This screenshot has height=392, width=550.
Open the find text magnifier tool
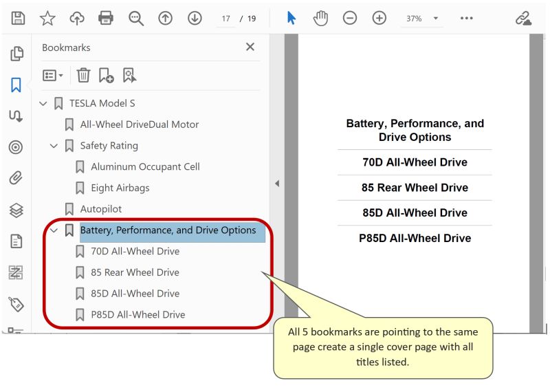coord(135,19)
